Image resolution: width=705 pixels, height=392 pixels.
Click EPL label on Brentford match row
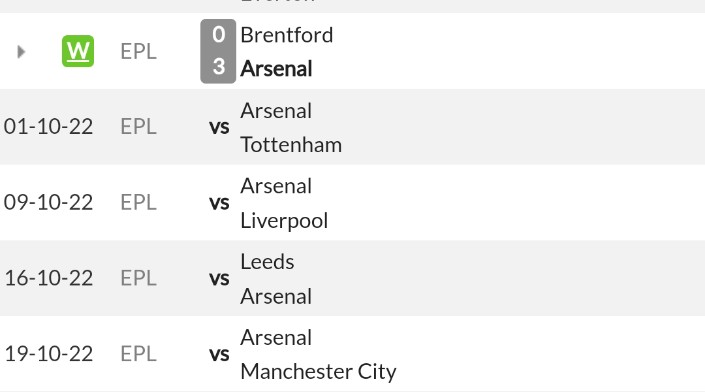(138, 51)
